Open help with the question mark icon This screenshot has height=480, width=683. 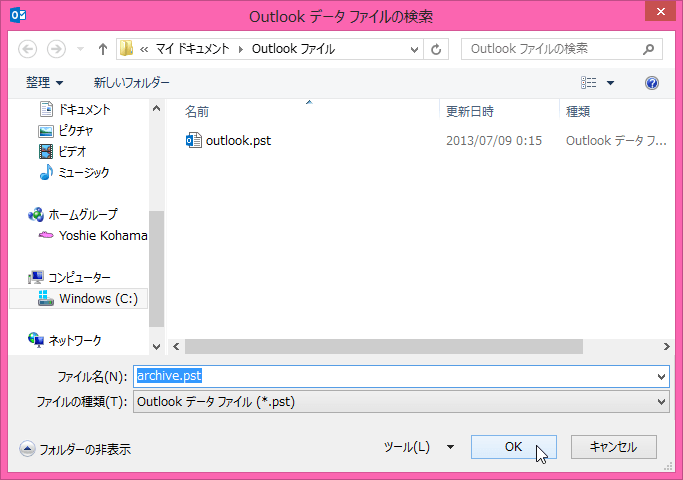point(652,83)
